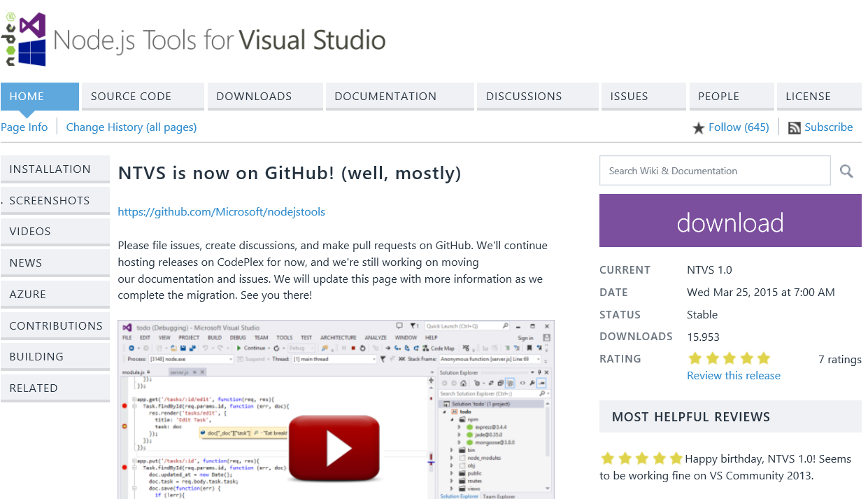868x499 pixels.
Task: Go to the DOWNLOADS tab
Action: [265, 97]
